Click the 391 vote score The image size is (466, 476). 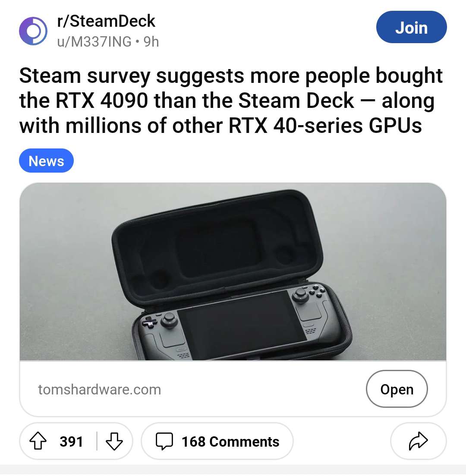(x=71, y=441)
